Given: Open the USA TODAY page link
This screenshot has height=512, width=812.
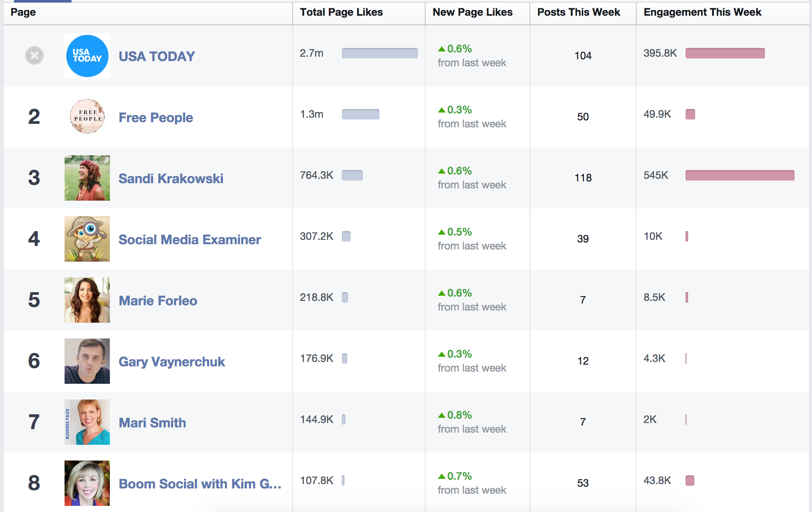Looking at the screenshot, I should click(156, 56).
